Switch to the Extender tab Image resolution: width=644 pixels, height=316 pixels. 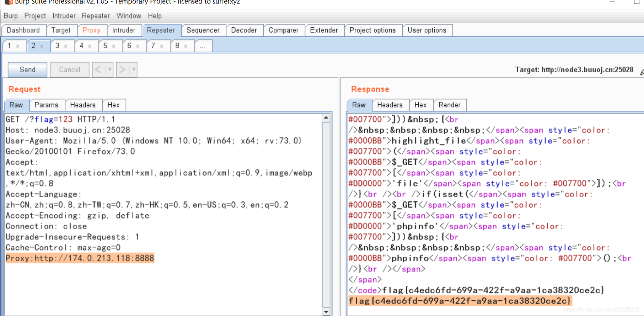324,30
